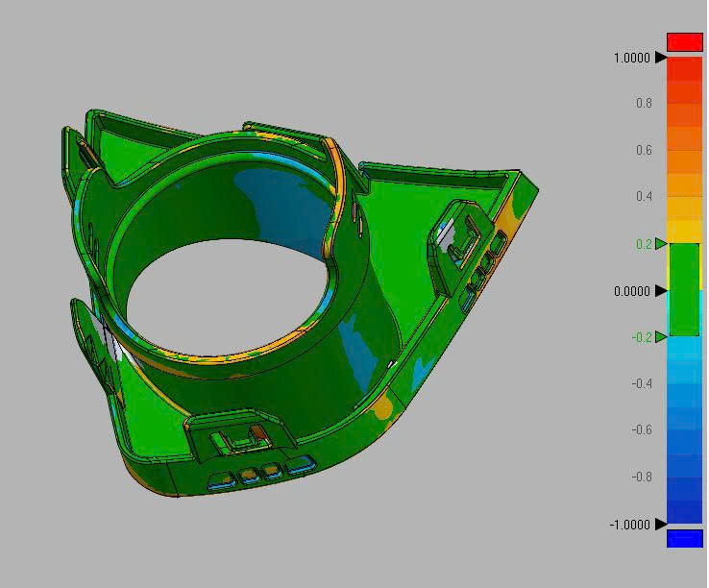Click the green 0.2 tolerance label
Screen dimensions: 709x588
click(x=644, y=244)
